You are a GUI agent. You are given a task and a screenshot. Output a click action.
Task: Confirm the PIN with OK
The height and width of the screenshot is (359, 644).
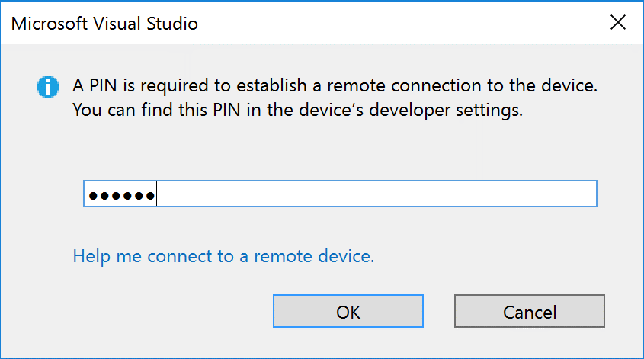click(348, 311)
